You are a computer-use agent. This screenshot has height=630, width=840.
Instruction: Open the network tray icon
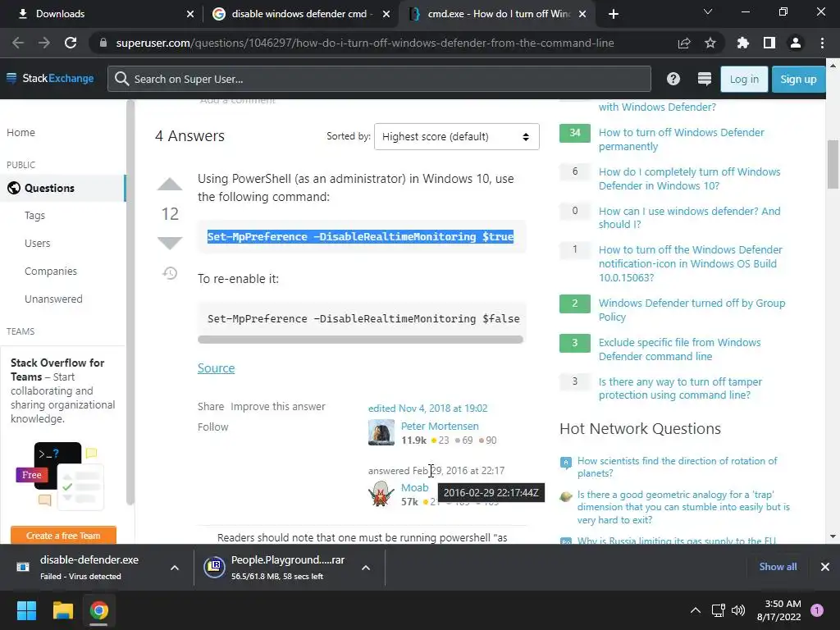[718, 610]
